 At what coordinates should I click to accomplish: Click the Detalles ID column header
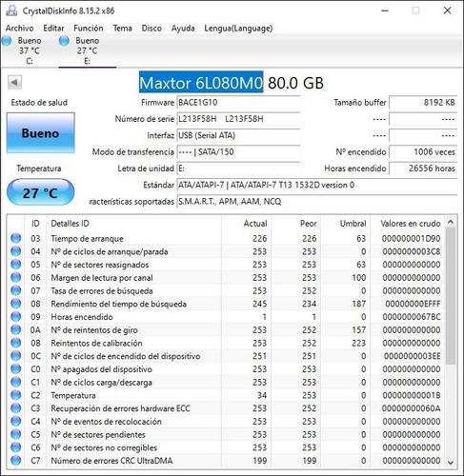pos(133,224)
